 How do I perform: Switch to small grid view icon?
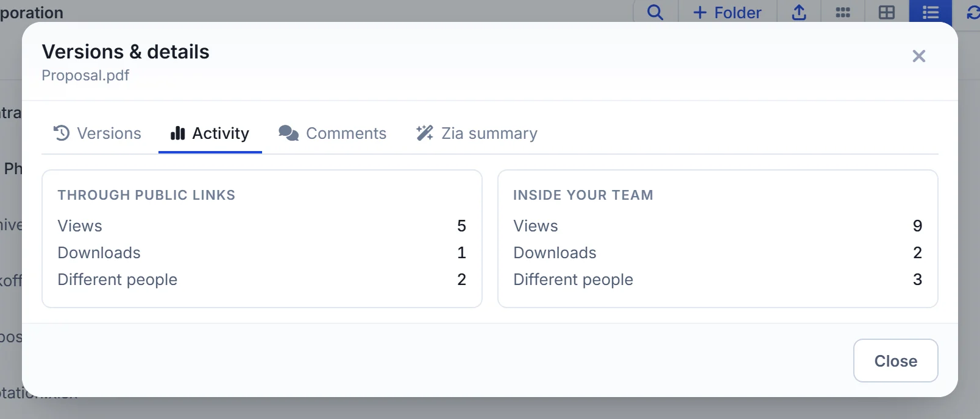(x=843, y=12)
